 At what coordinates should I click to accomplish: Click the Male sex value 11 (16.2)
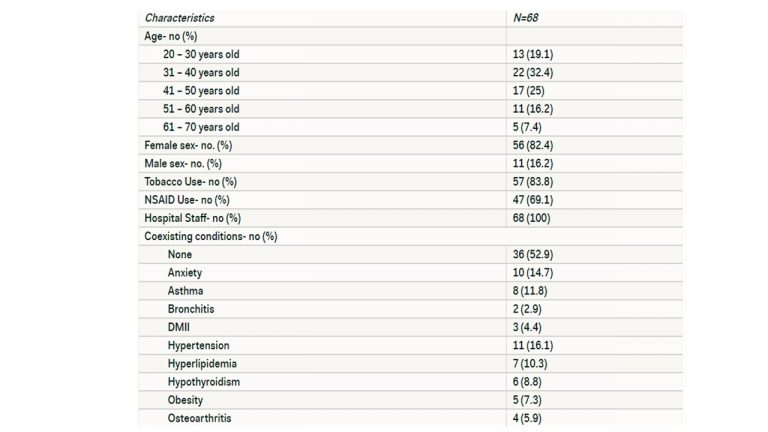click(x=533, y=164)
